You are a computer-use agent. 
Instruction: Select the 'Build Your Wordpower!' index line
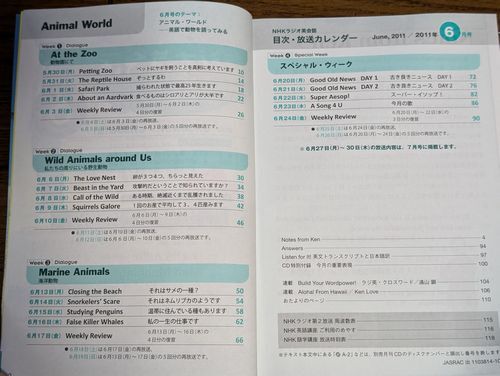[x=386, y=282]
